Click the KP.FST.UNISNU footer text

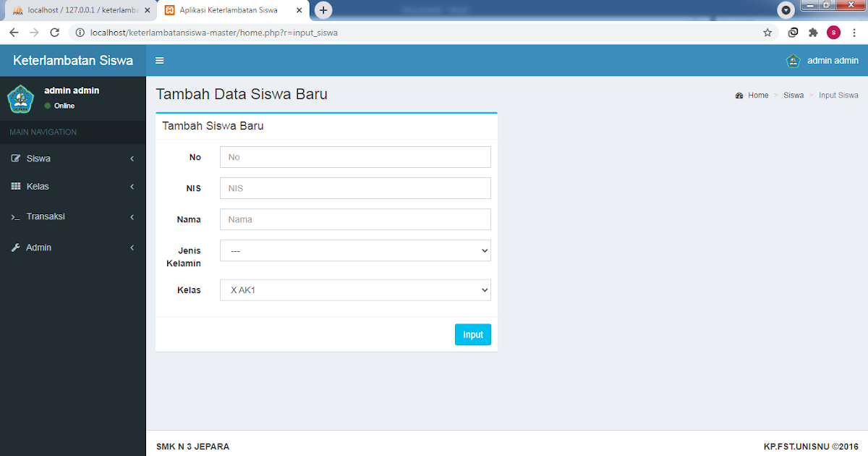pyautogui.click(x=811, y=447)
